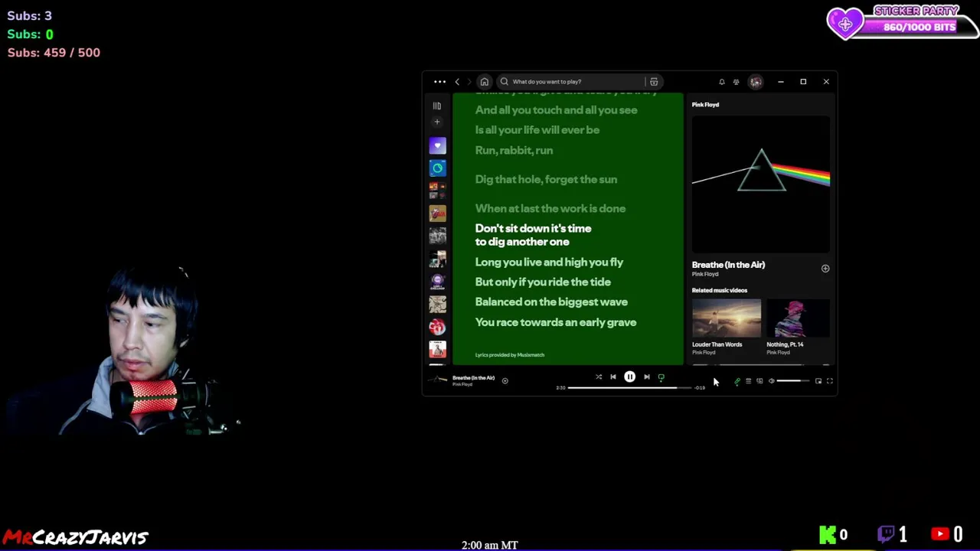Image resolution: width=980 pixels, height=551 pixels.
Task: Toggle the remaining time label -0:19
Action: click(700, 388)
